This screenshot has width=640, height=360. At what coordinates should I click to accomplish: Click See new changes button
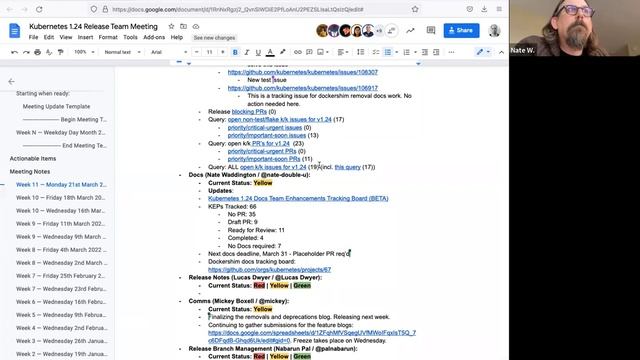point(214,38)
